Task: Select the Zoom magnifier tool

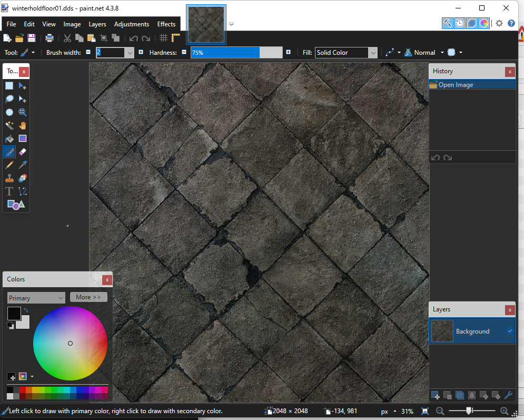Action: pyautogui.click(x=23, y=112)
